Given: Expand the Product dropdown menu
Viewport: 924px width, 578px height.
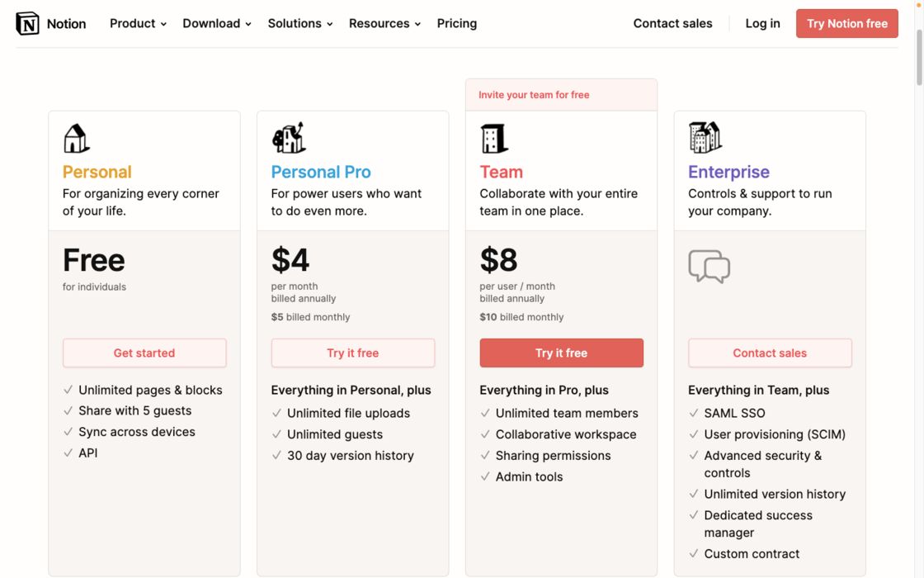Looking at the screenshot, I should pyautogui.click(x=138, y=24).
